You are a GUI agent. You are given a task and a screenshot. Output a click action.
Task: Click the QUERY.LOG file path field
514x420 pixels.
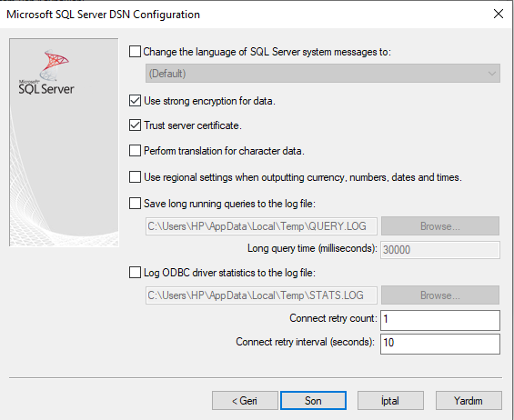coord(261,226)
